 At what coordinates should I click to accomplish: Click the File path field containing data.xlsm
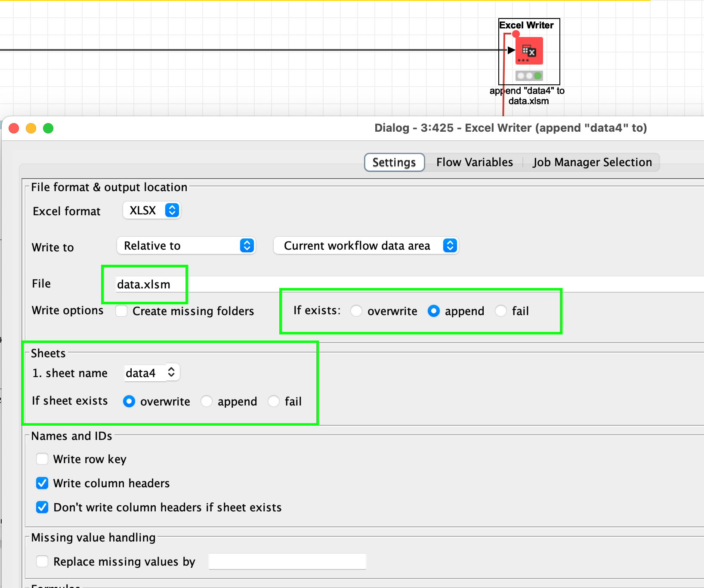click(x=409, y=284)
